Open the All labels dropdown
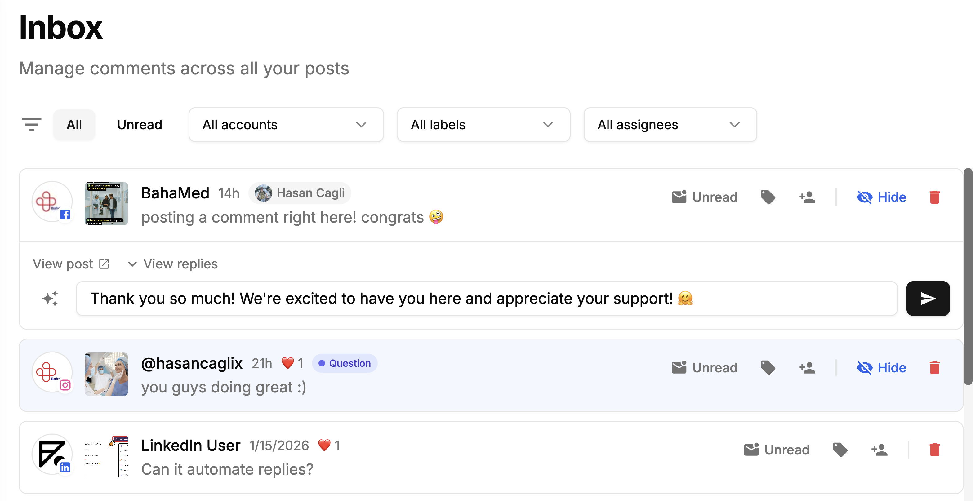980x501 pixels. pyautogui.click(x=483, y=125)
